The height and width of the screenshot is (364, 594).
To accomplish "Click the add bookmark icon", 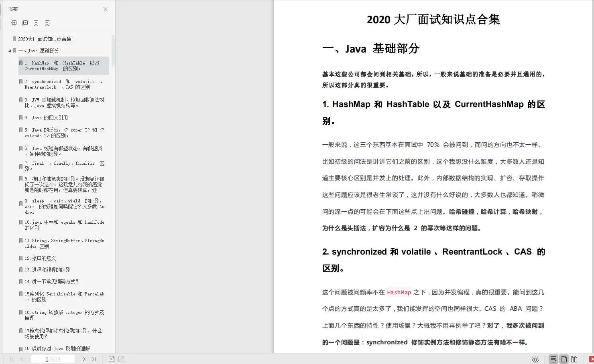I will (36, 23).
